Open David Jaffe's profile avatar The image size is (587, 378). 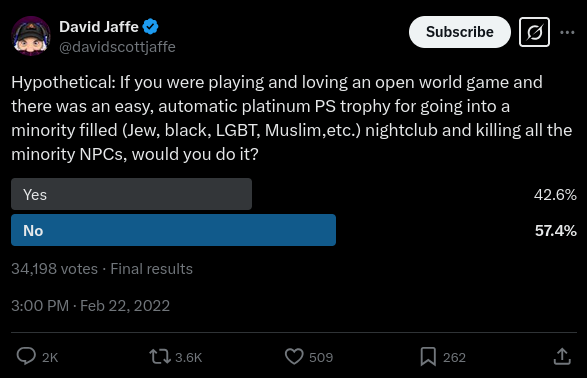pos(31,36)
